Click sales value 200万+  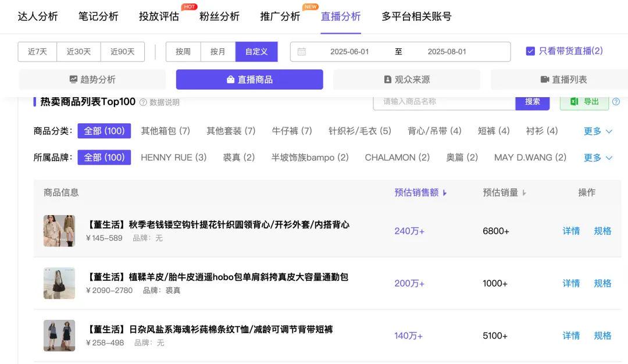[409, 284]
